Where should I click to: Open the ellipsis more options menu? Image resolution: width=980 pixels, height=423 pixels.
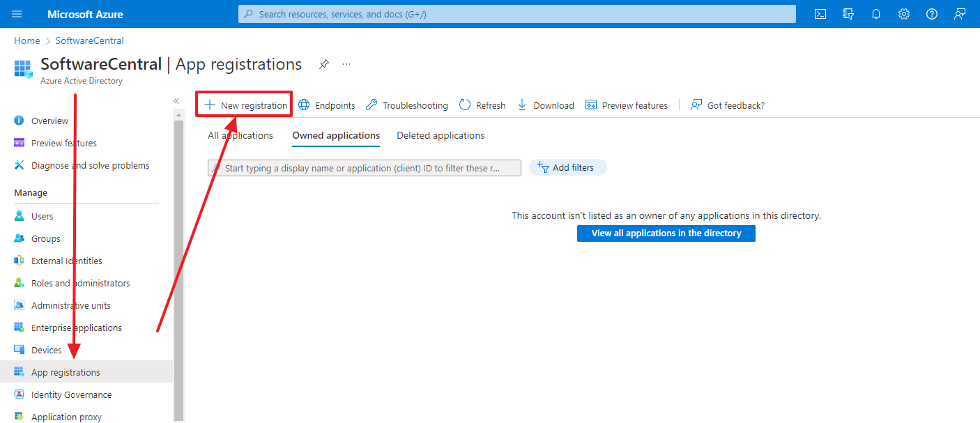346,64
